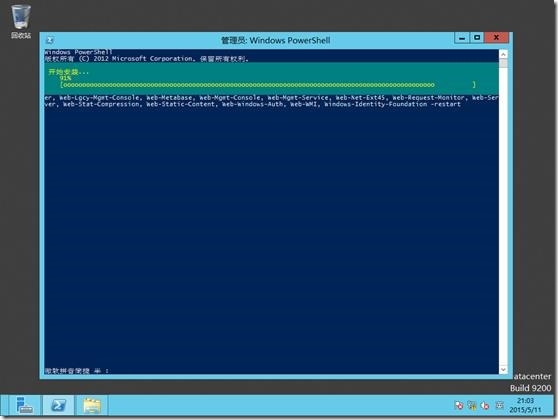The image size is (558, 420).
Task: Open the input method keyboard tray icon
Action: 500,405
